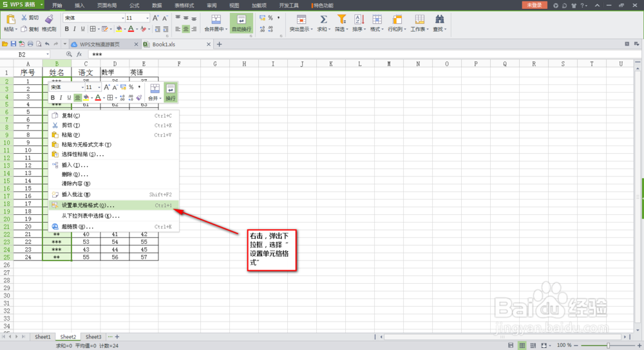Click the percent style icon in ribbon
This screenshot has height=350, width=644.
(270, 17)
